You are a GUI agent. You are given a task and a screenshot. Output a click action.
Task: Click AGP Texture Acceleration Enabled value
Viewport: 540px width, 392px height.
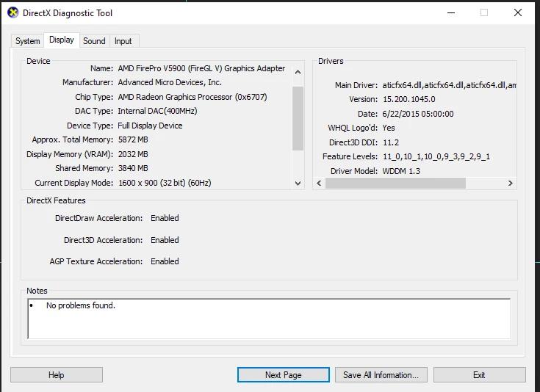[x=165, y=261]
